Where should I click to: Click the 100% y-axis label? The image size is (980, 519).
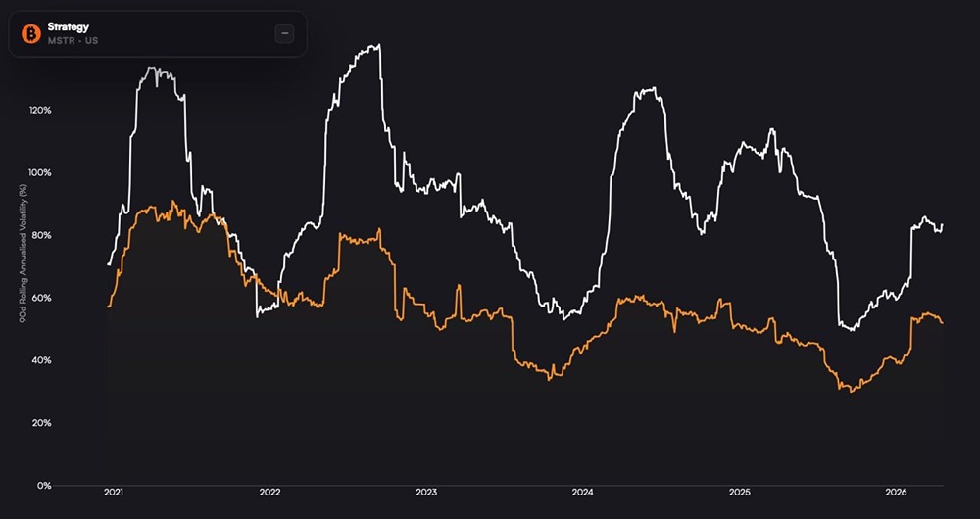point(40,173)
